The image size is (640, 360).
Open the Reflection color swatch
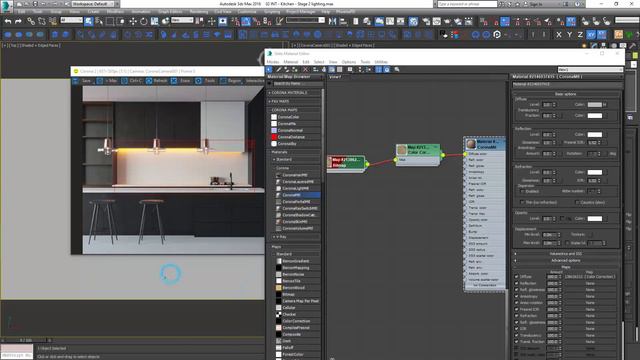[594, 134]
